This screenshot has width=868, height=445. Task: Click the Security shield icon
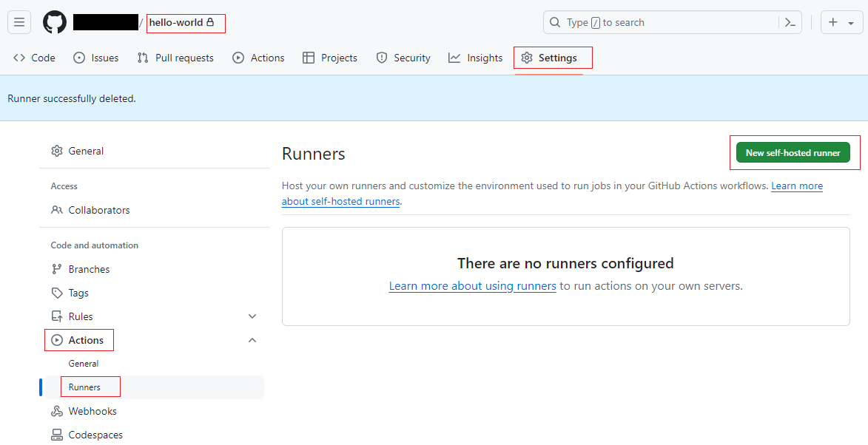pyautogui.click(x=381, y=58)
